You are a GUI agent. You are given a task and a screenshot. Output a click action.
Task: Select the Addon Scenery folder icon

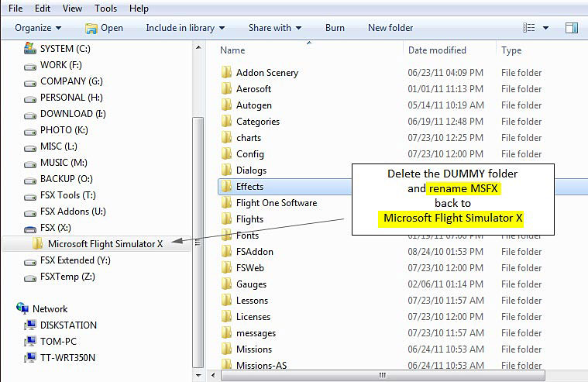click(226, 71)
